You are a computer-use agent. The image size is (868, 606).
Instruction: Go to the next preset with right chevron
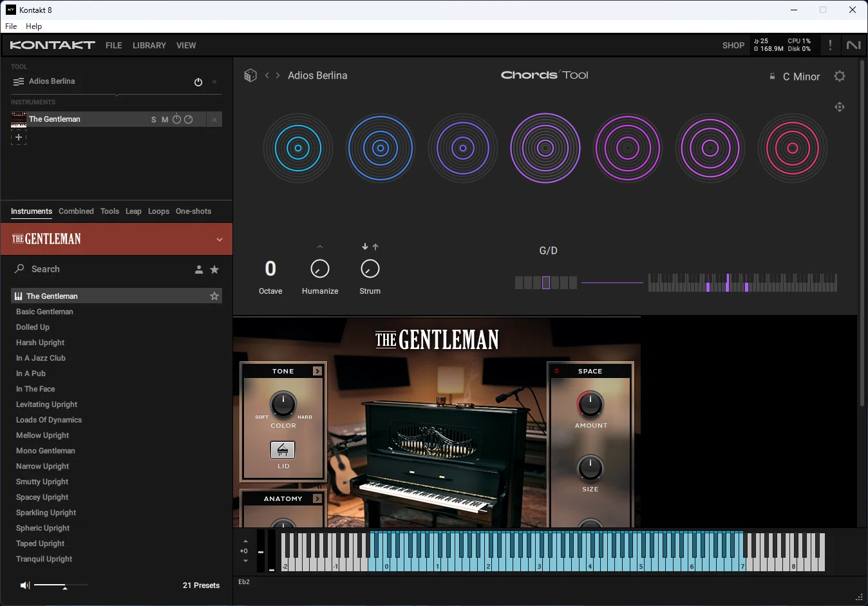click(x=278, y=75)
